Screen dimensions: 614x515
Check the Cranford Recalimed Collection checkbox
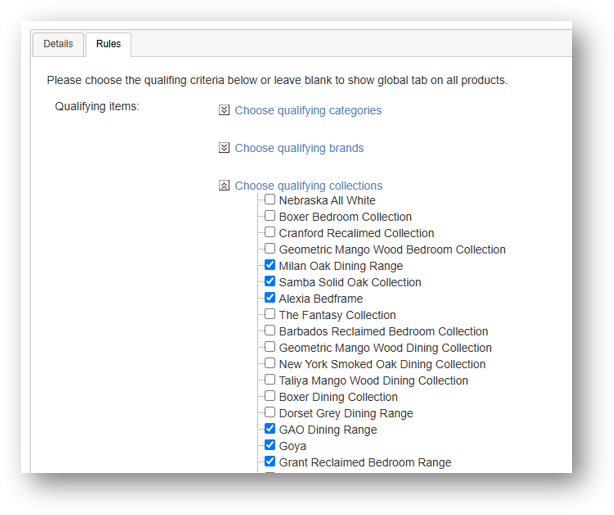click(270, 232)
